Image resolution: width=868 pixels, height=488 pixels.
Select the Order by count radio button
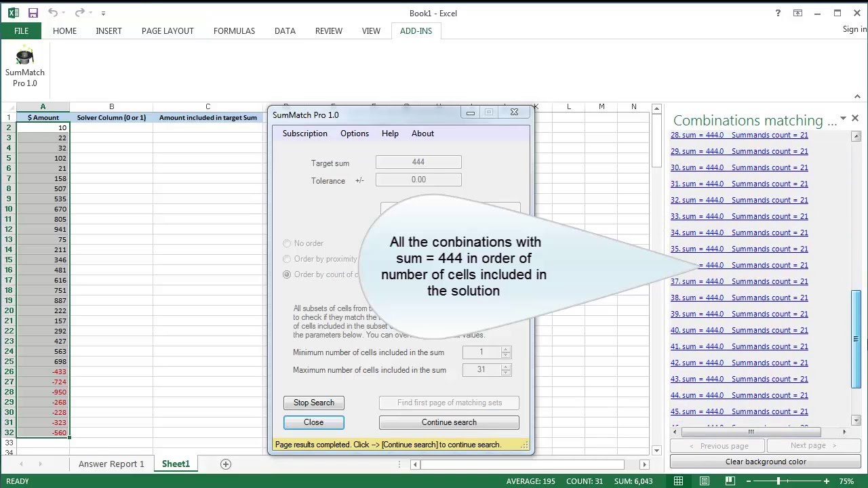click(x=287, y=274)
